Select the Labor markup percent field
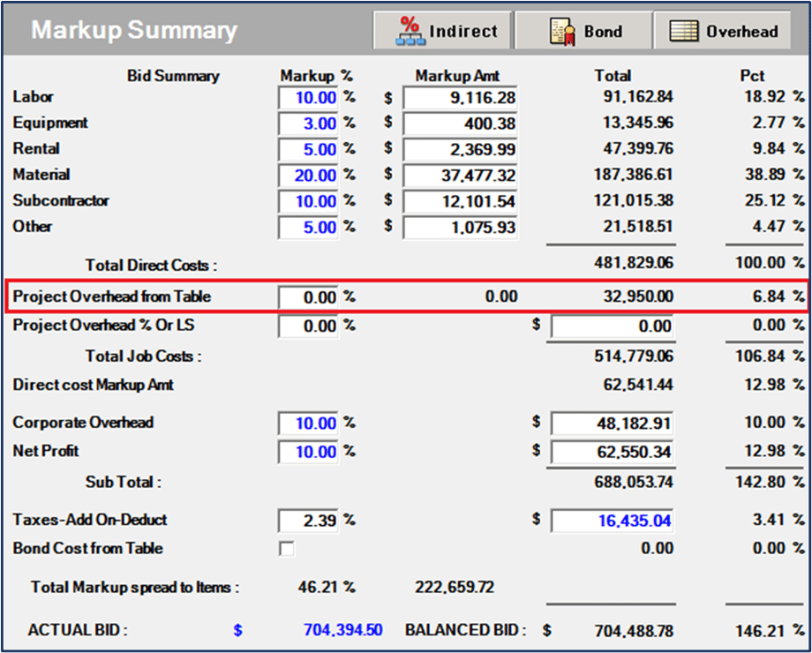812x653 pixels. point(308,98)
